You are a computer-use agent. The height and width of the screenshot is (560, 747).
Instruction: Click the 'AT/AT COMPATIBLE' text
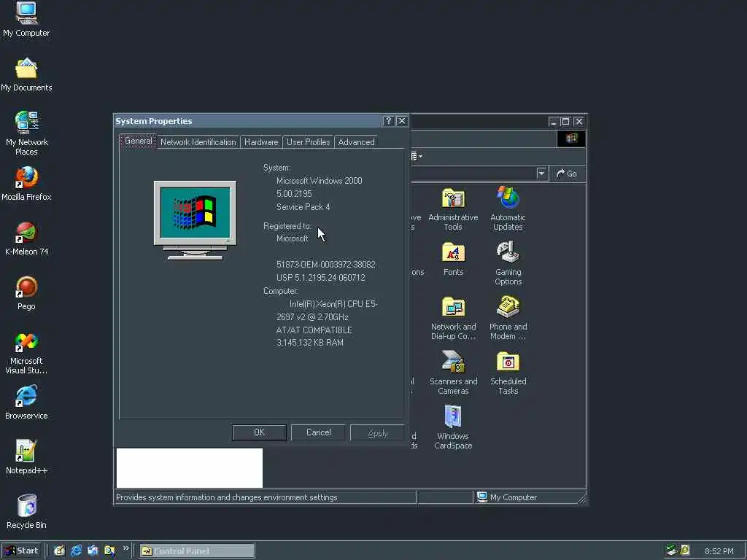(x=314, y=330)
